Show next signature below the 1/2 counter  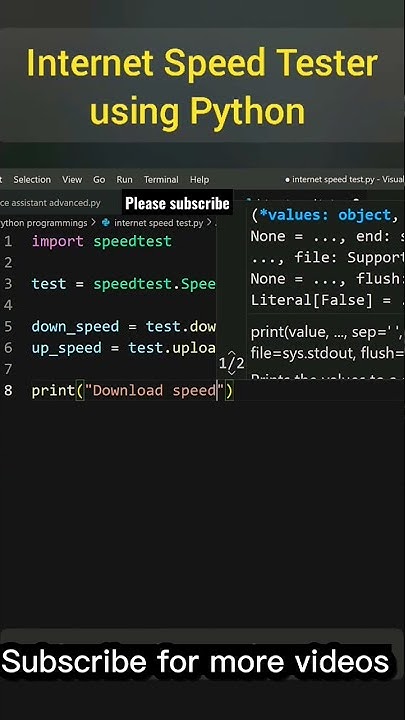pos(232,375)
